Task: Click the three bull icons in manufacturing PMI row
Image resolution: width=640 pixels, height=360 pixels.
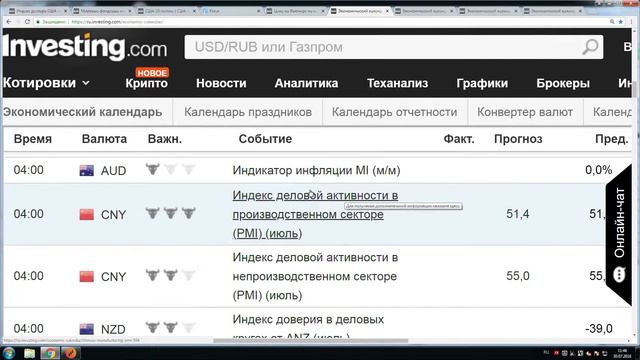Action: point(171,213)
